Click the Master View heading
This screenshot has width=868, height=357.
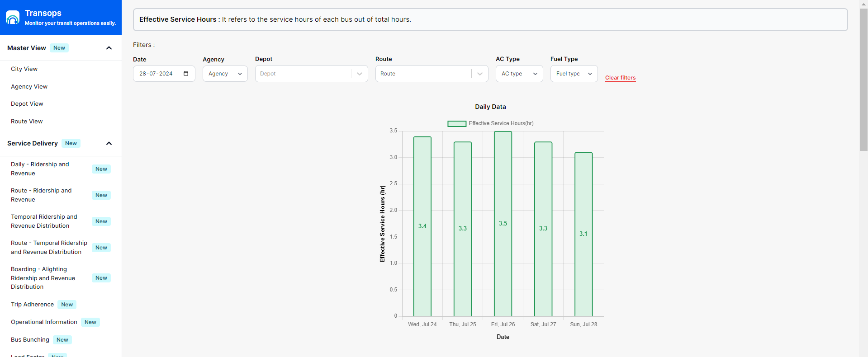(27, 48)
